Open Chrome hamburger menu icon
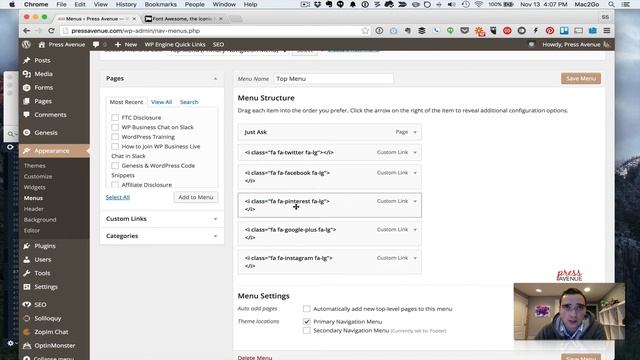Screen dimensions: 640x360 607,31
